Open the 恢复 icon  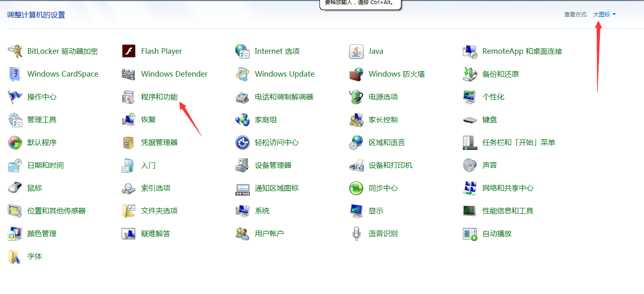(129, 119)
